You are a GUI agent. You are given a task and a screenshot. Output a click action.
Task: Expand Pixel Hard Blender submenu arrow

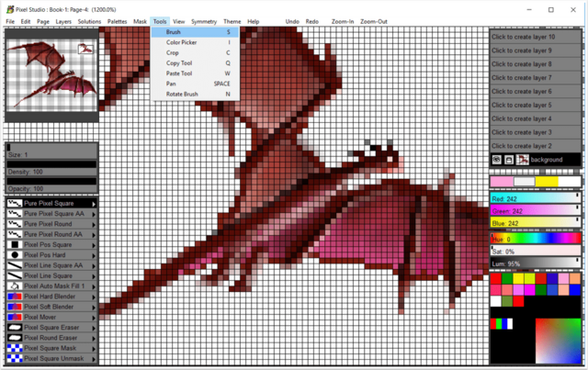[x=94, y=297]
